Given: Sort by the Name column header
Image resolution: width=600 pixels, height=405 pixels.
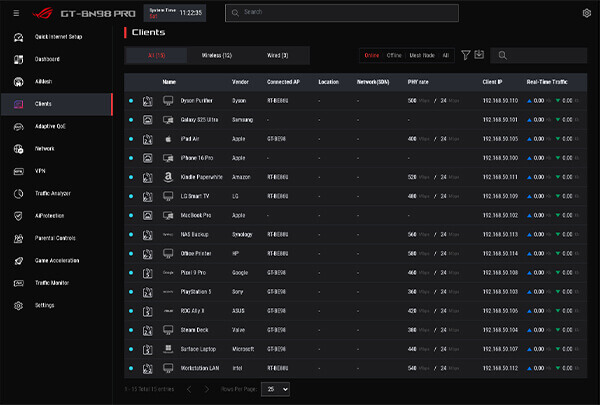Looking at the screenshot, I should pos(169,82).
